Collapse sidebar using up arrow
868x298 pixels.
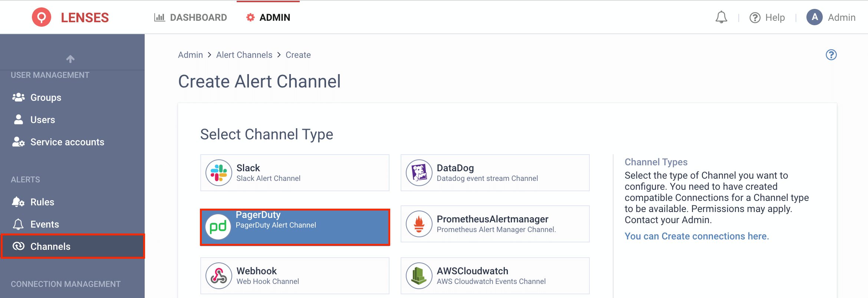70,59
